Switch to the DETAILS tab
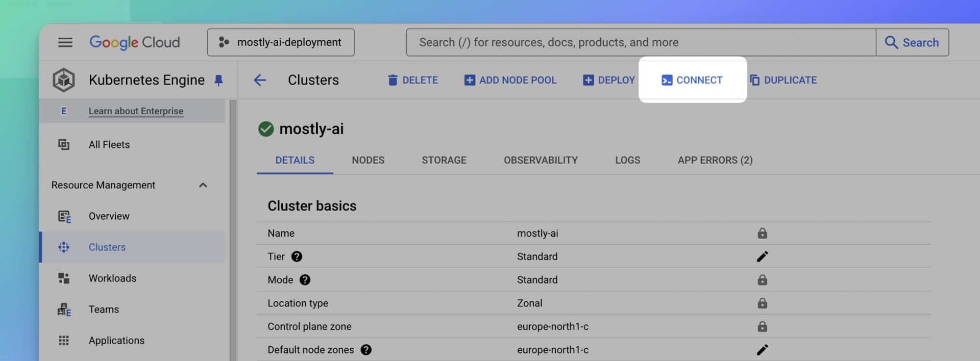 click(x=295, y=160)
